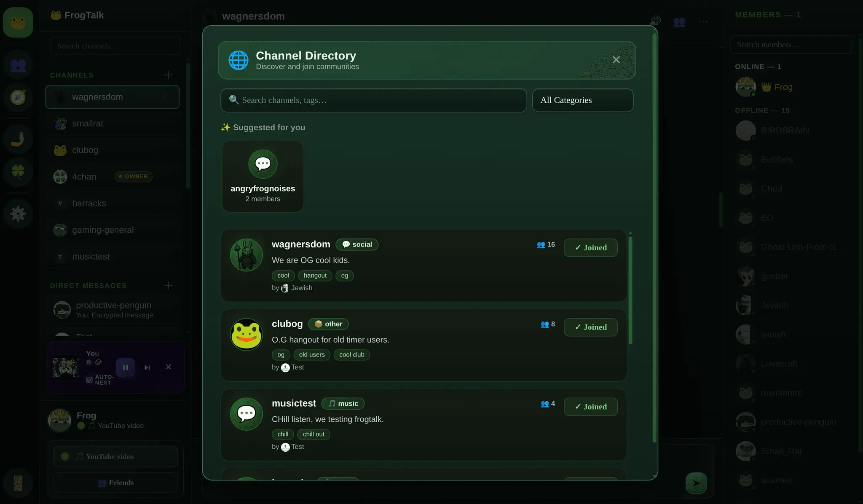Viewport: 863px width, 504px height.
Task: Open the four-leaf clover icon in the left rail
Action: point(18,172)
